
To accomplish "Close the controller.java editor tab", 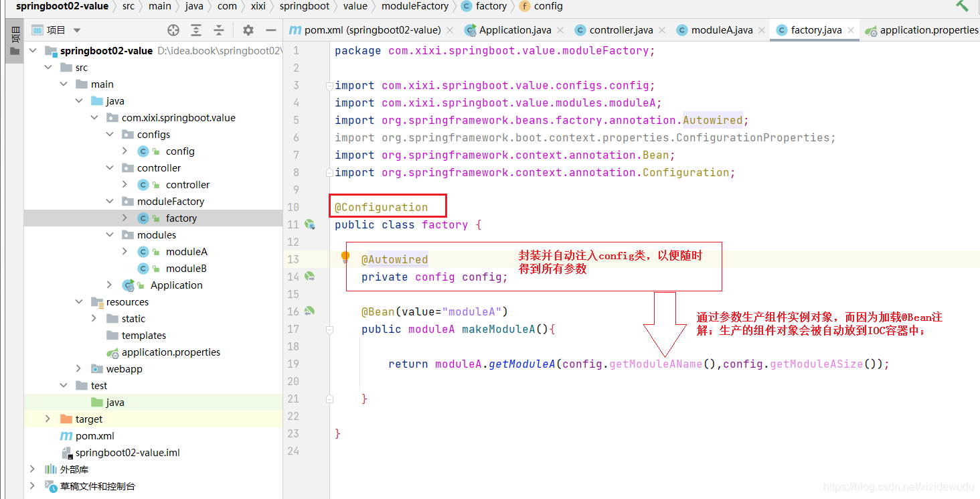I will tap(661, 30).
